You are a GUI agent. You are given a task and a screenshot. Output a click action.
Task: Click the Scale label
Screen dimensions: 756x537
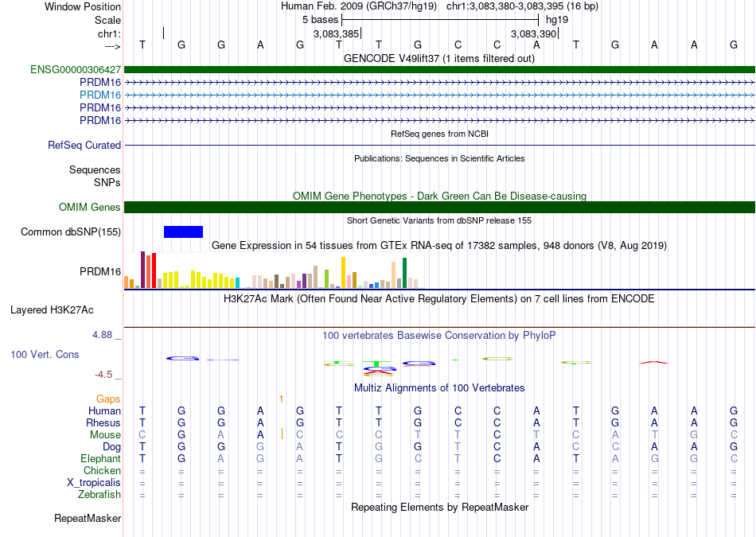pyautogui.click(x=107, y=20)
